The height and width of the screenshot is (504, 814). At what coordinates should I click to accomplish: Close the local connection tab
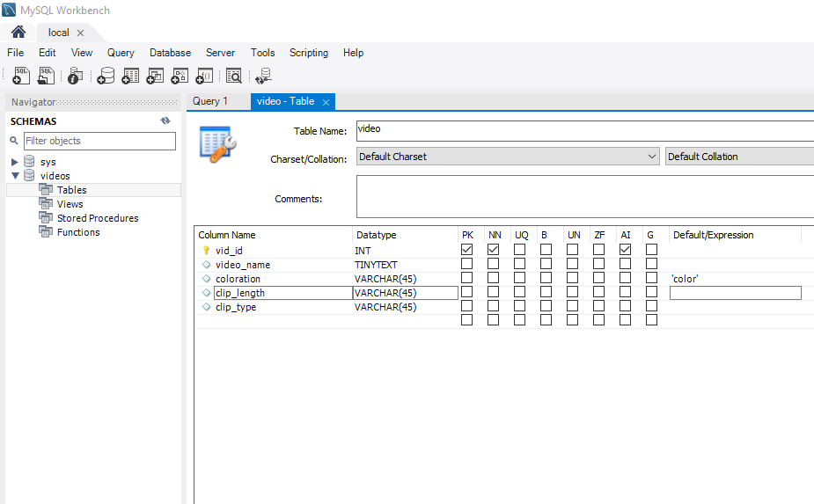80,33
